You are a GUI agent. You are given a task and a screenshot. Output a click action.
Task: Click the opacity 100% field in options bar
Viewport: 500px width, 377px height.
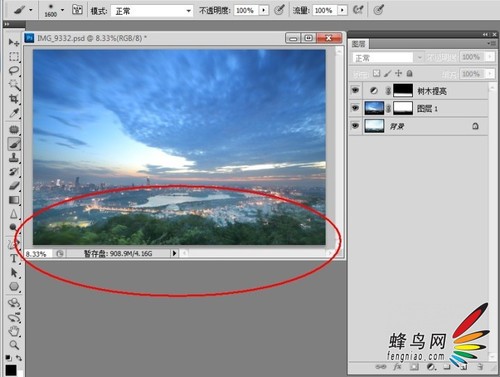(246, 10)
